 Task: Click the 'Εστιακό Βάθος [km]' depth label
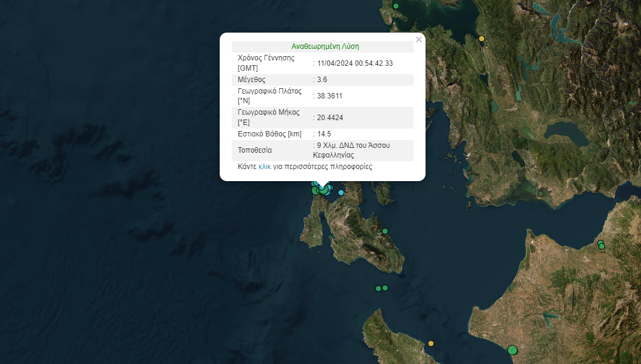[269, 134]
